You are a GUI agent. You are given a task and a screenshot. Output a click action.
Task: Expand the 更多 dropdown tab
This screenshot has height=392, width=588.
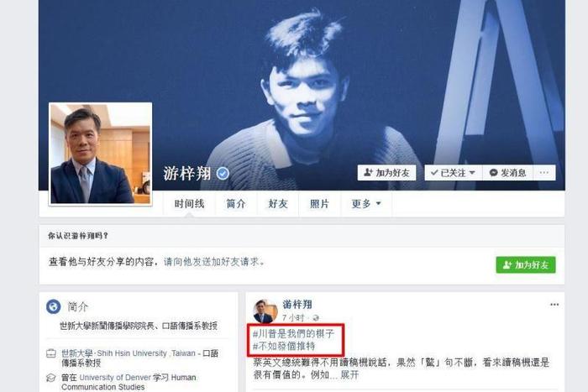pos(366,203)
